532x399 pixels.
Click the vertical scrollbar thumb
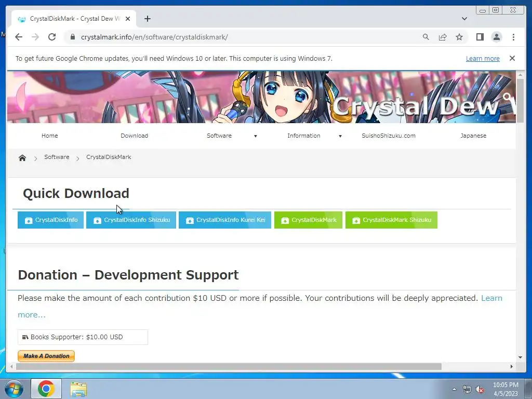pyautogui.click(x=520, y=100)
